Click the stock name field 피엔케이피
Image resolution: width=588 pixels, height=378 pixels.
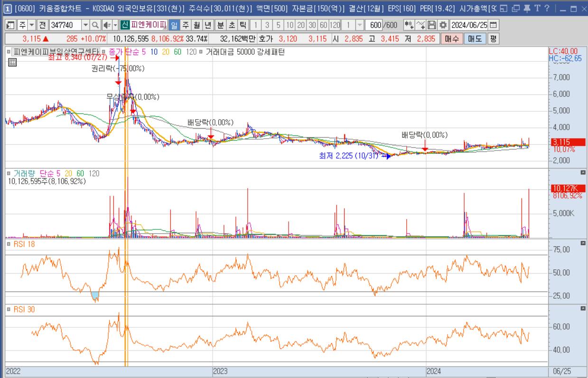pos(149,25)
